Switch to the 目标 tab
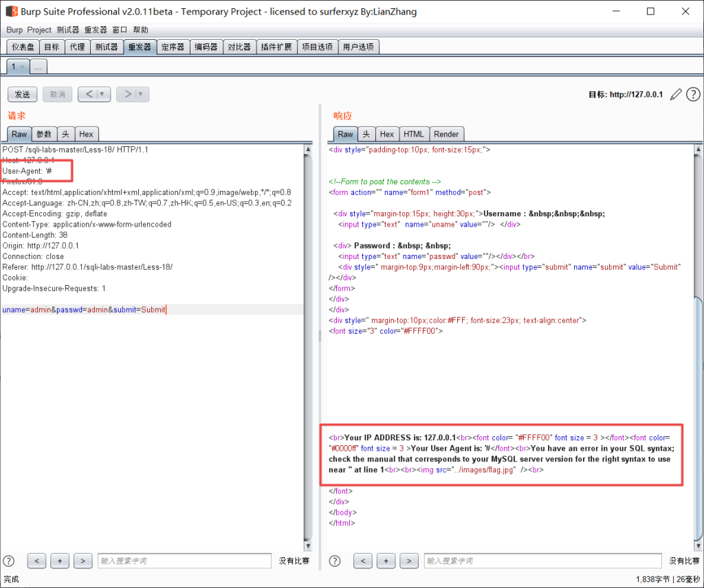 52,47
